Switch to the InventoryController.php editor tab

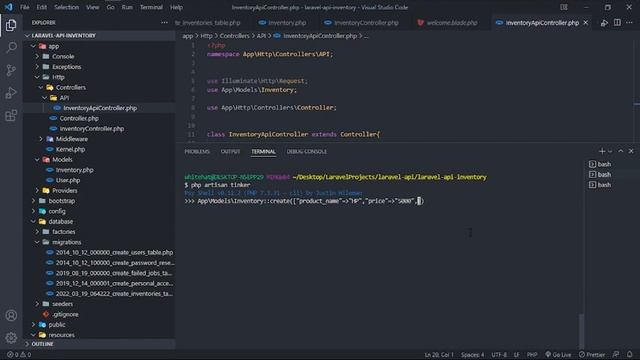(x=361, y=23)
